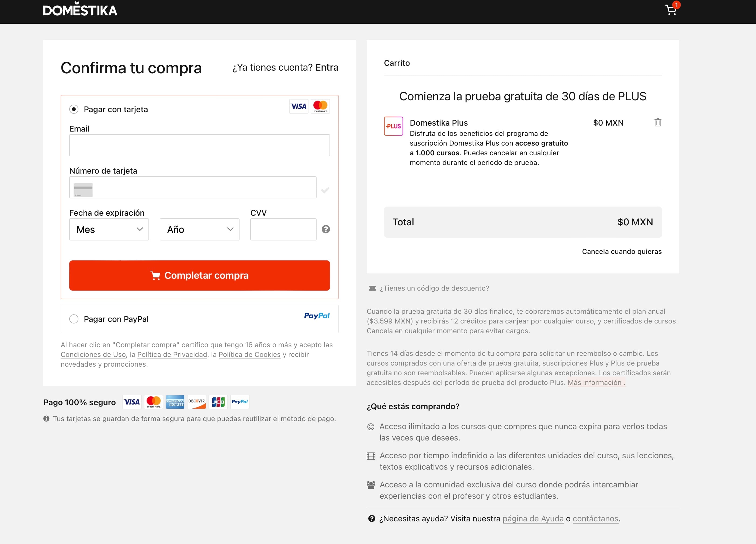Click the American Express icon in footer
Image resolution: width=756 pixels, height=544 pixels.
(x=175, y=402)
